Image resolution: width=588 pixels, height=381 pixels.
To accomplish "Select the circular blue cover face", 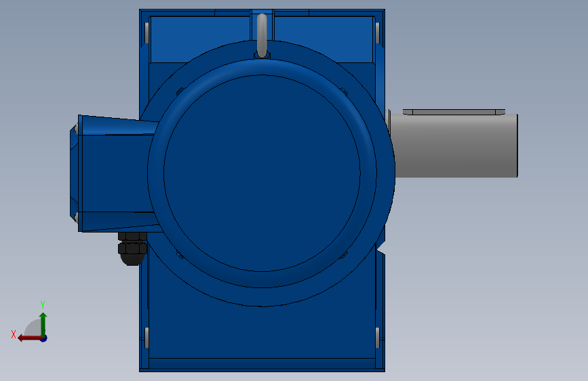I will pos(262,173).
